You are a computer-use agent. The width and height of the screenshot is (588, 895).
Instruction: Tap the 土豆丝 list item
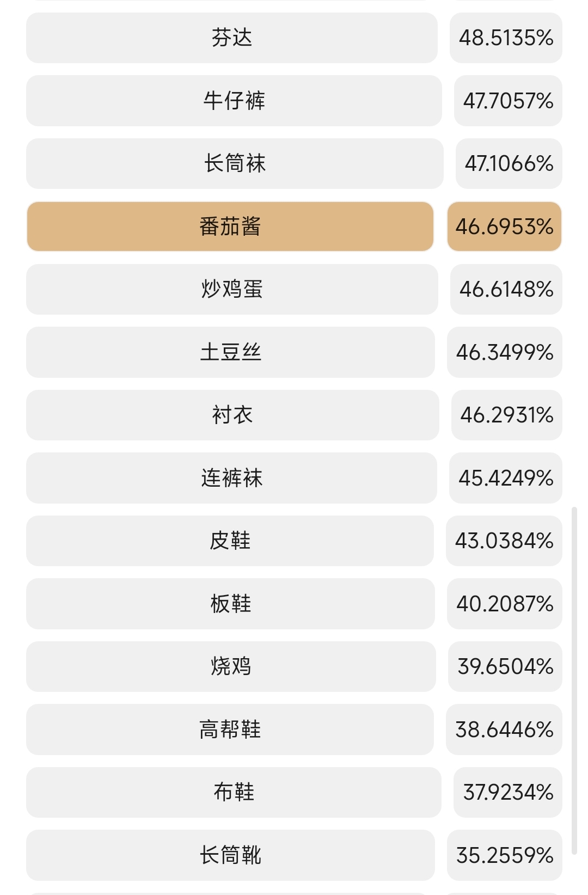pos(231,352)
